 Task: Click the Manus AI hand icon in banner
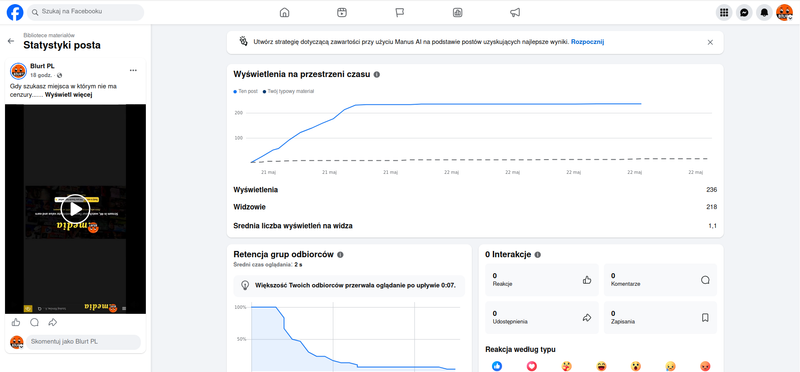[x=243, y=42]
